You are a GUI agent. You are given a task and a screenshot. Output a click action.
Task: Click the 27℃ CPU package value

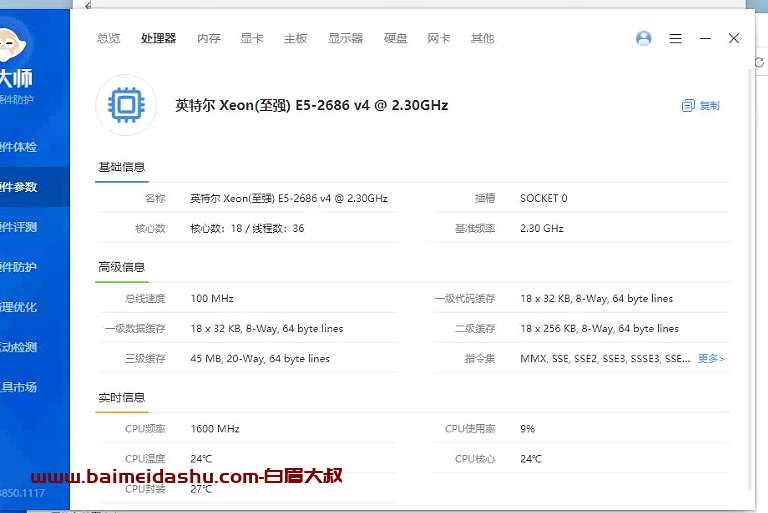click(201, 489)
